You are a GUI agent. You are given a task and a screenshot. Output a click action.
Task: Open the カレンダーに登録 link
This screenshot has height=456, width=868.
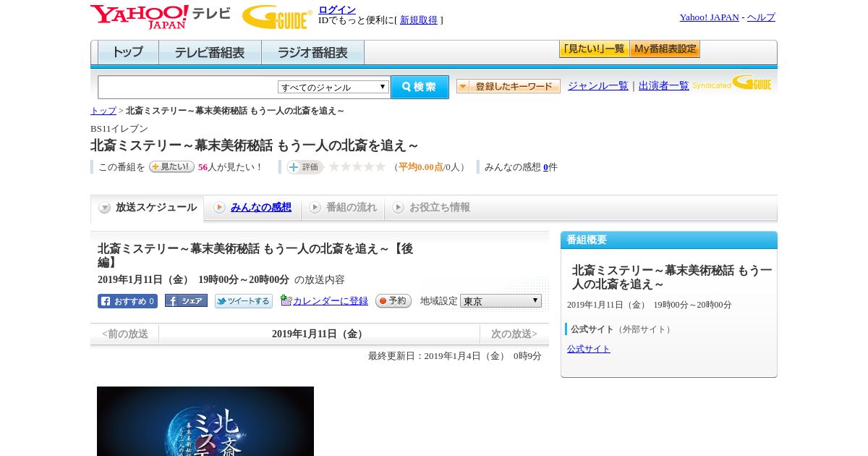point(331,301)
